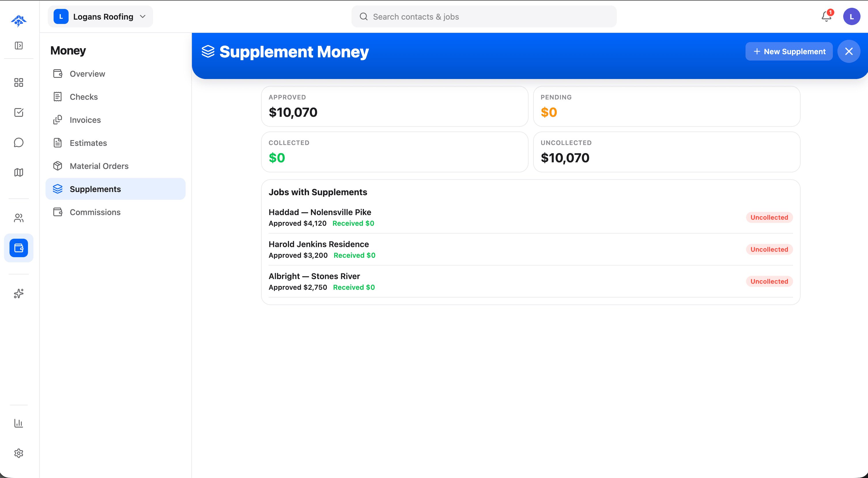This screenshot has height=478, width=868.
Task: Click the Pending $0 card
Action: pyautogui.click(x=667, y=106)
